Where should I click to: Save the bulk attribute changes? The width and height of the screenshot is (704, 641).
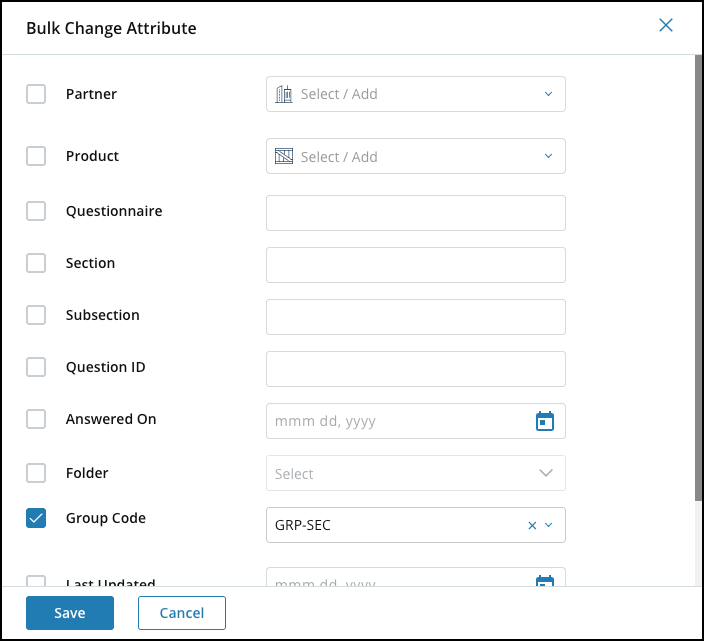click(70, 613)
